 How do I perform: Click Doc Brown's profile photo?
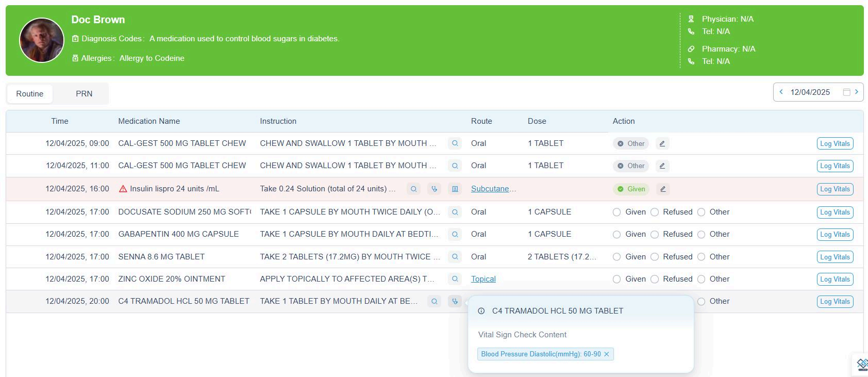(x=42, y=40)
